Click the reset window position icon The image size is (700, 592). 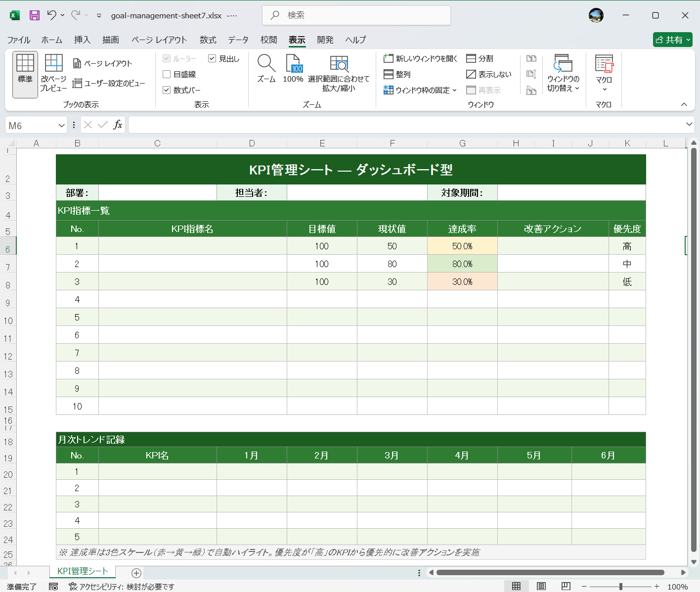pyautogui.click(x=531, y=90)
